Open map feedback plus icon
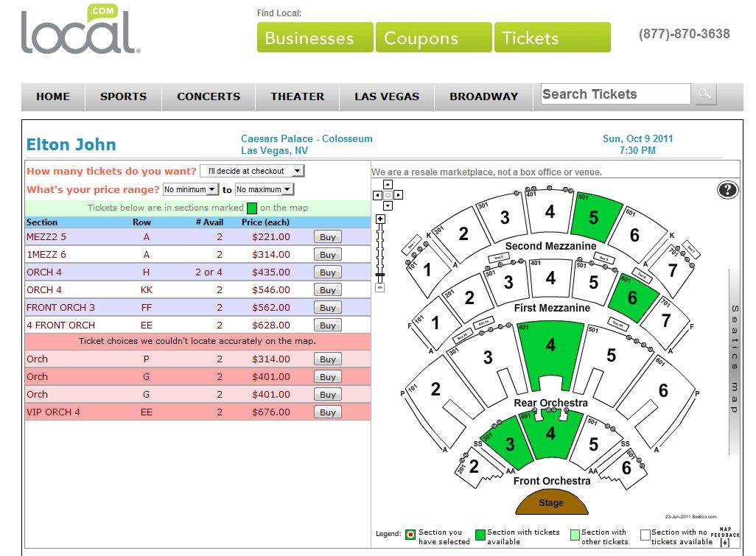The image size is (756, 556). tap(724, 543)
